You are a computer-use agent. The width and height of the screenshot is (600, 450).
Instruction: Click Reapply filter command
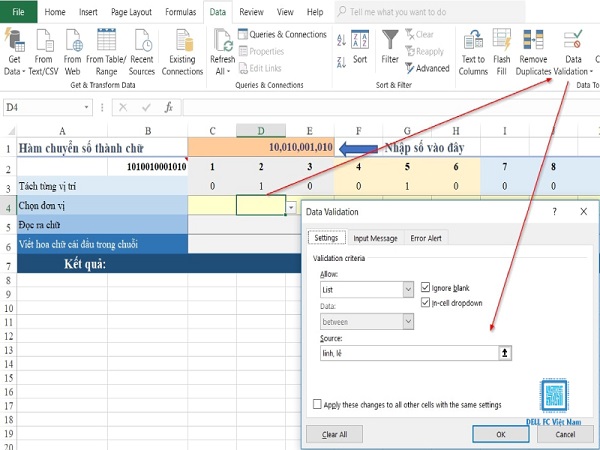click(x=424, y=51)
